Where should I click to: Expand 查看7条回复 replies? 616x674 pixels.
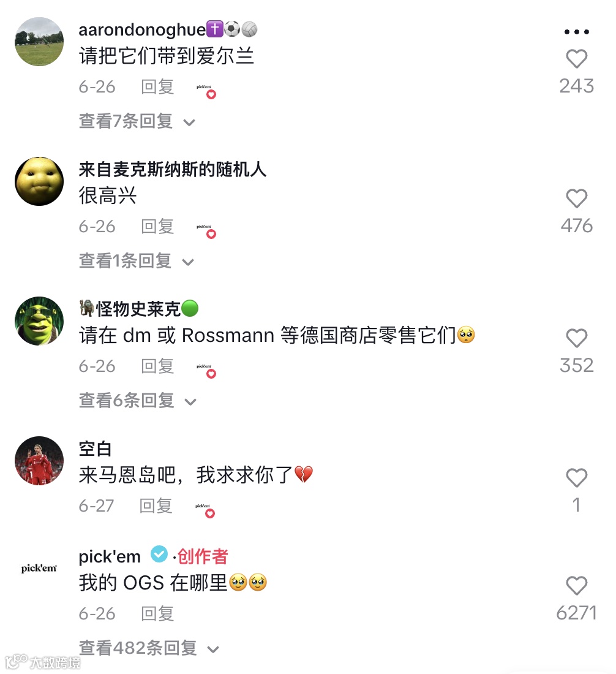(137, 121)
